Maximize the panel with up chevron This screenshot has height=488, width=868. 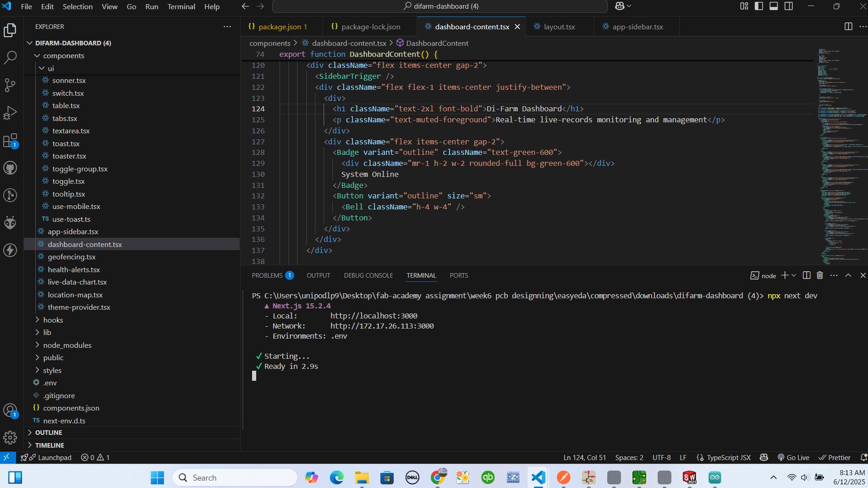(848, 275)
